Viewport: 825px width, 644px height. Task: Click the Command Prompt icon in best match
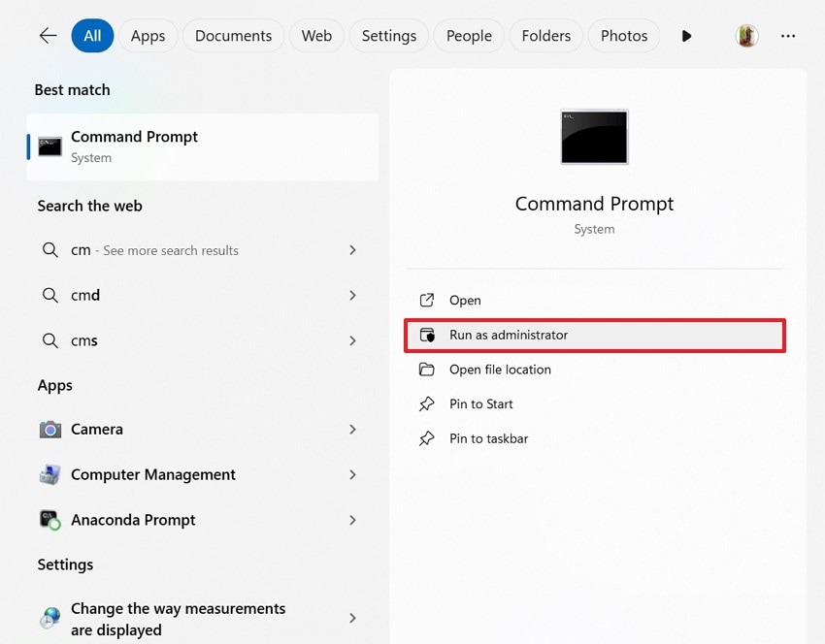click(49, 146)
